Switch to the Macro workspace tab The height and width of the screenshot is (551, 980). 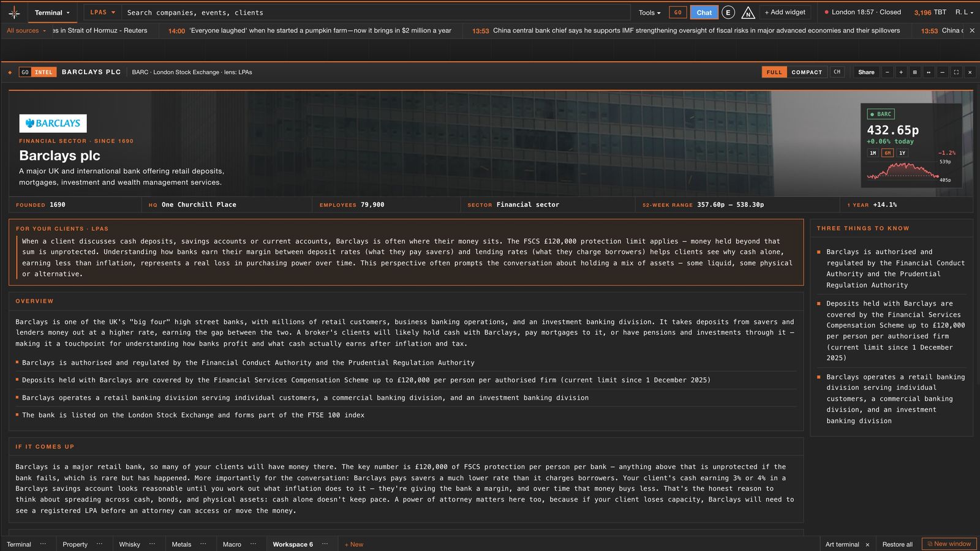(232, 544)
